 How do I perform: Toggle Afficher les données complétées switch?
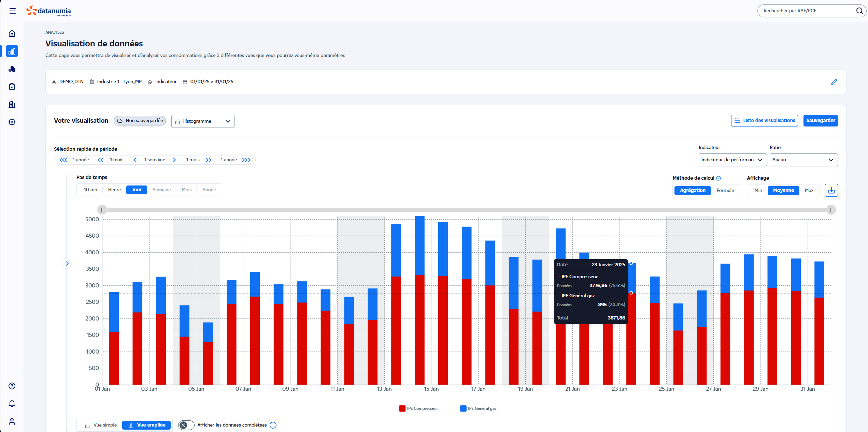click(186, 425)
